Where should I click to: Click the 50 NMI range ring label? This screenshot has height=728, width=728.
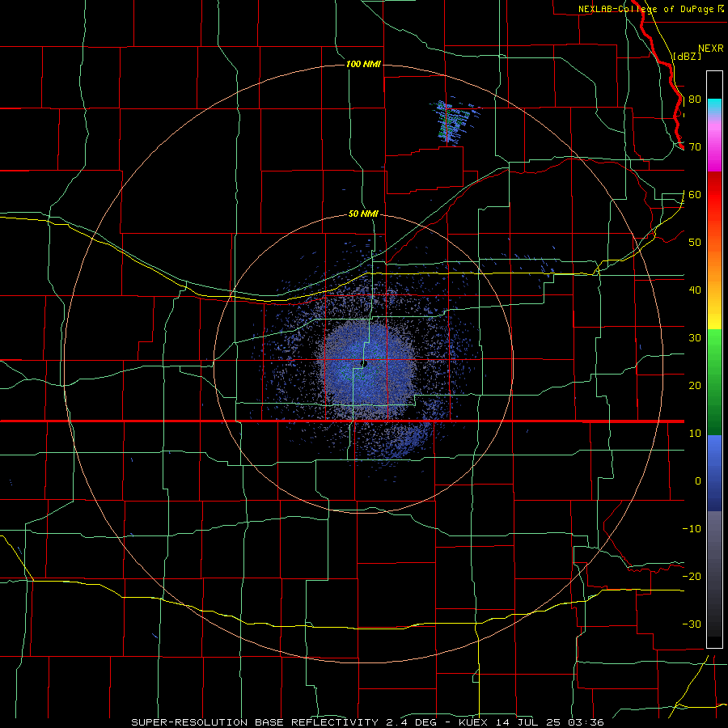pyautogui.click(x=363, y=214)
